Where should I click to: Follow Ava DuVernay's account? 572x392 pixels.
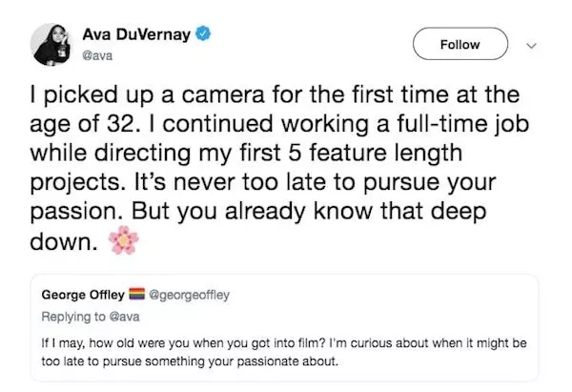pos(460,44)
